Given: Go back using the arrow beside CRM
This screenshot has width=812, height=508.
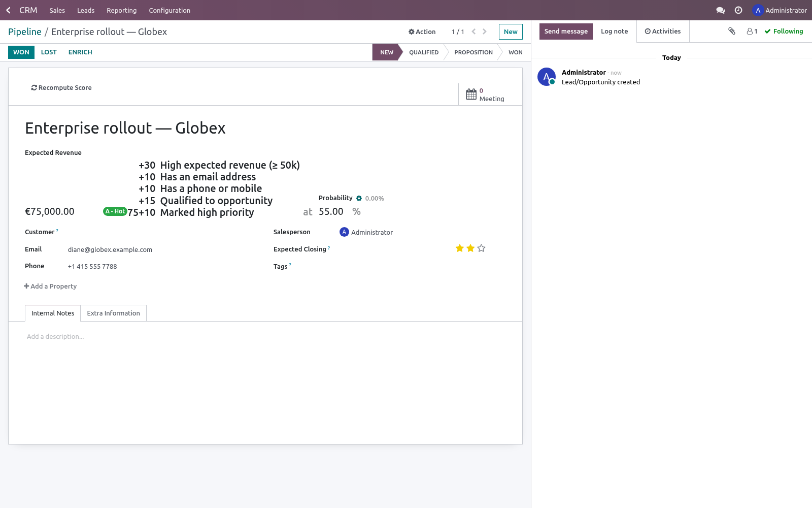Looking at the screenshot, I should 8,10.
